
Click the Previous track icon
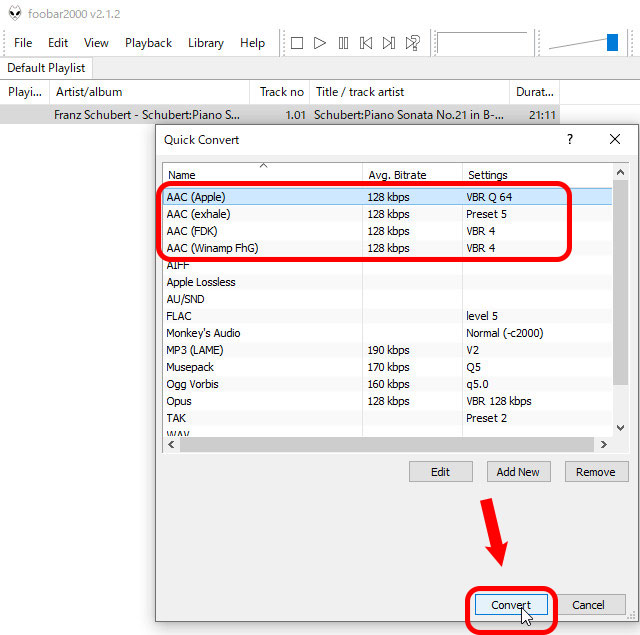(366, 43)
